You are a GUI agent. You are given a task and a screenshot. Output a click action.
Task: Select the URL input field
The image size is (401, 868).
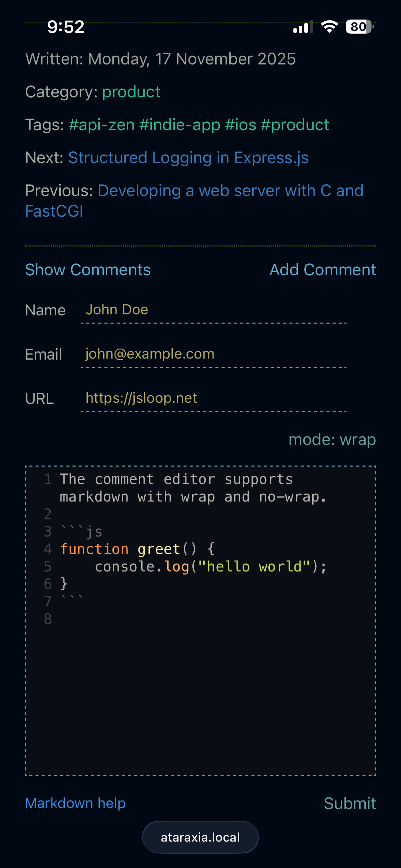214,398
